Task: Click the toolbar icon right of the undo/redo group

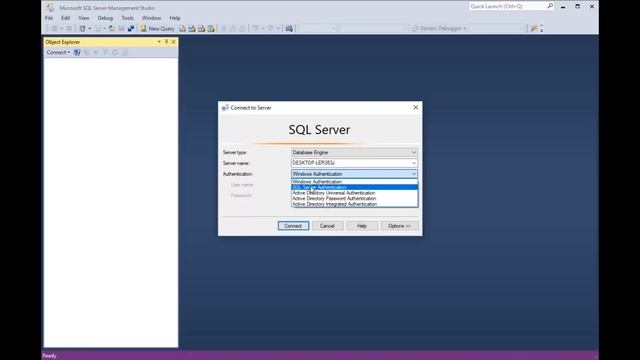Action: pyautogui.click(x=289, y=29)
